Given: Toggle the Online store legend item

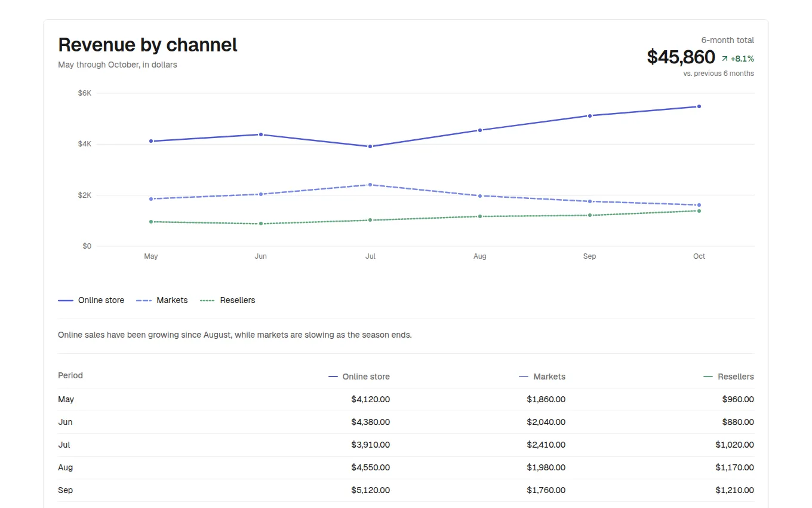Looking at the screenshot, I should pyautogui.click(x=91, y=300).
